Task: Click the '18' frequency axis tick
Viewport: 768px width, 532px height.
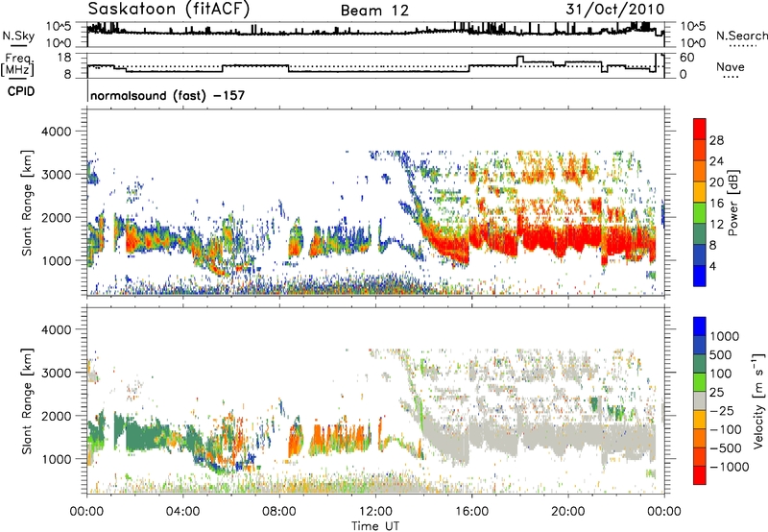Action: coord(64,58)
